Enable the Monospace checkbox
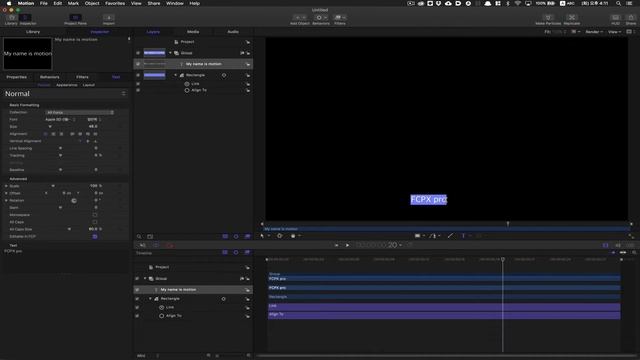The width and height of the screenshot is (640, 360). click(x=95, y=215)
